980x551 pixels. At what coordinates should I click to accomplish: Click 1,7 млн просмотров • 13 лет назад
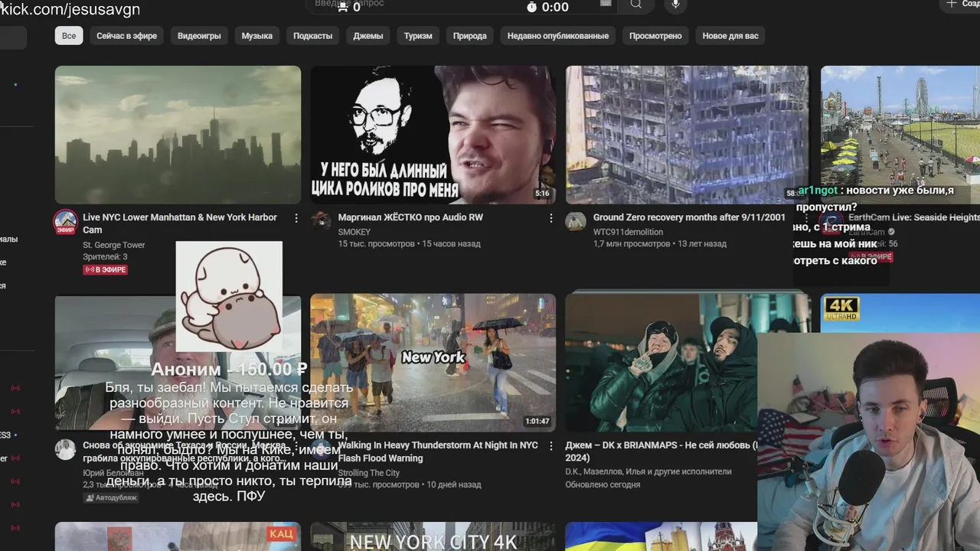pyautogui.click(x=660, y=244)
